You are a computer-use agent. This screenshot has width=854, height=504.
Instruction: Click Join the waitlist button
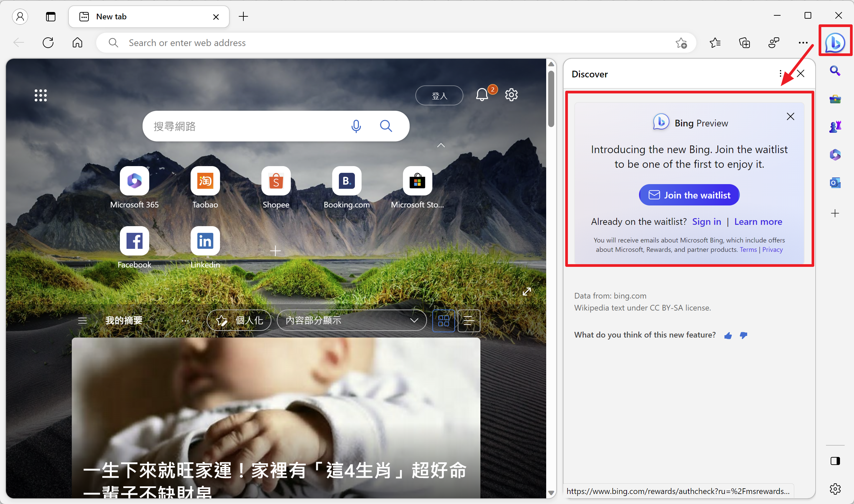click(689, 195)
